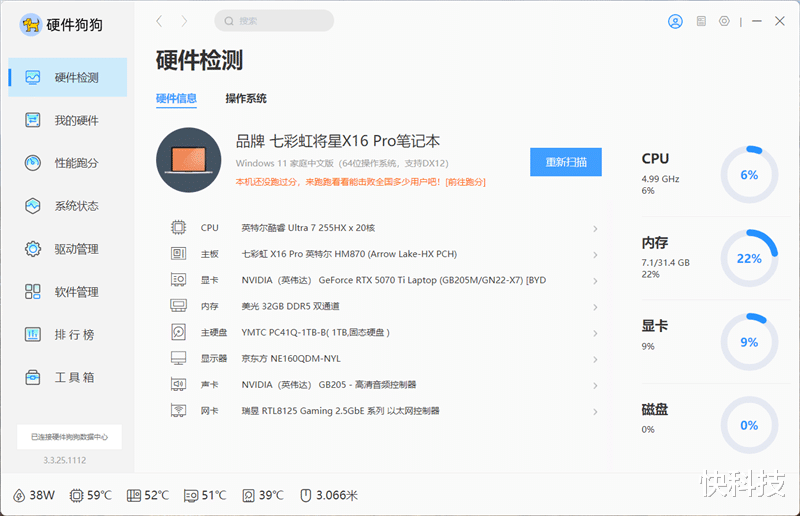800x516 pixels.
Task: Click the 主板 motherboard icon in list
Action: [179, 253]
